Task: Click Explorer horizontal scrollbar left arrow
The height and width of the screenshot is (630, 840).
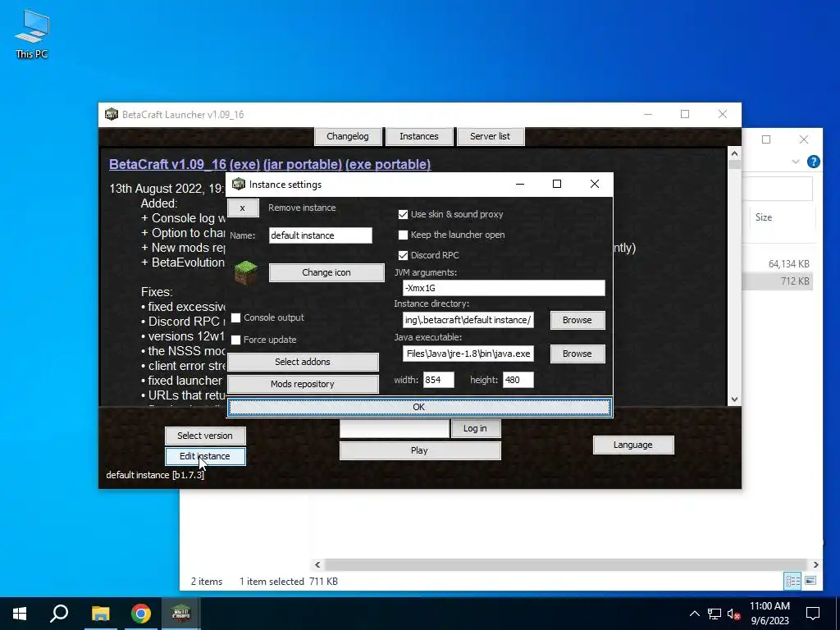Action: click(x=317, y=564)
